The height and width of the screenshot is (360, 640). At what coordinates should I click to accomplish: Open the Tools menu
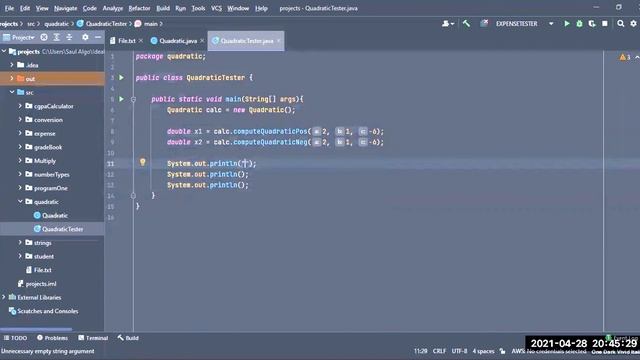(198, 8)
